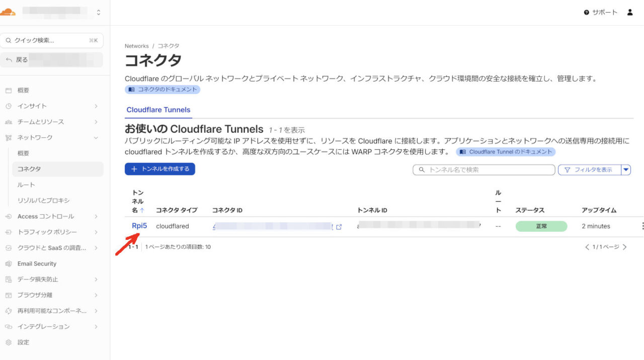Open the Email Security menu item
Viewport: 644px width, 360px height.
point(37,263)
